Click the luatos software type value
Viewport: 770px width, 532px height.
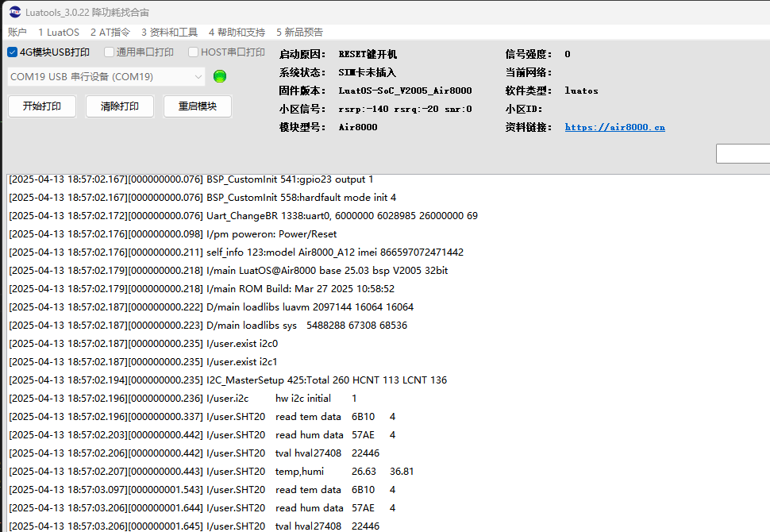pos(581,91)
